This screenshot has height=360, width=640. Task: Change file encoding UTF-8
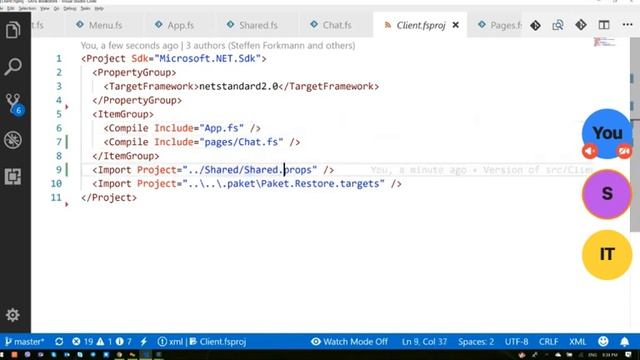(516, 342)
